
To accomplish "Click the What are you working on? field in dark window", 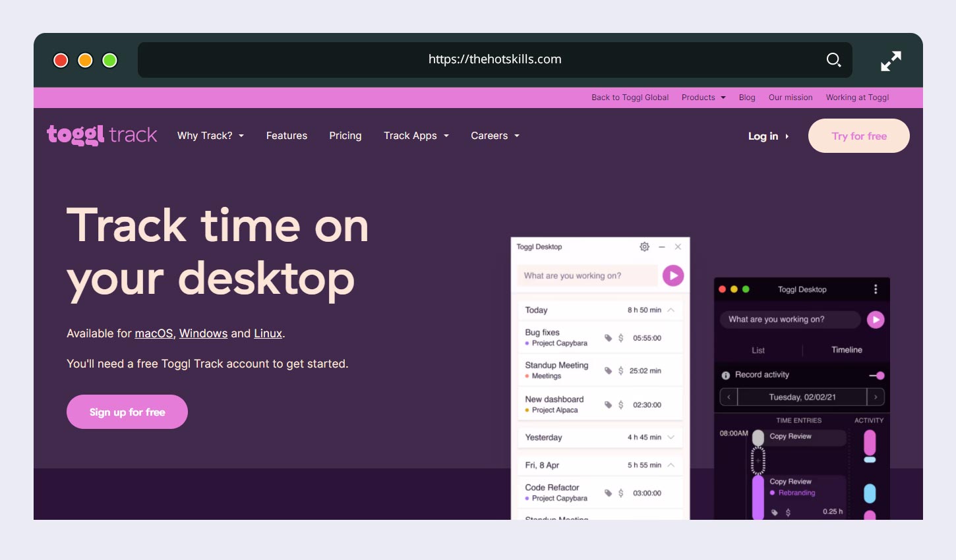I will click(x=790, y=320).
